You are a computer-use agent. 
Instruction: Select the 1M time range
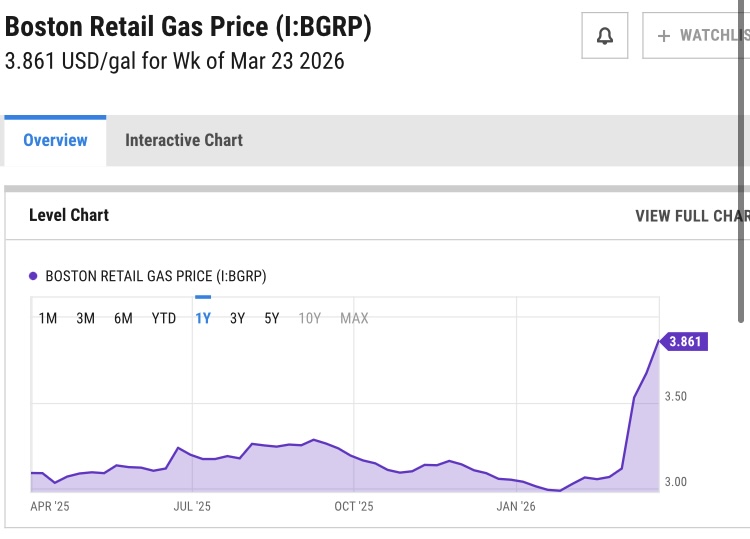[48, 318]
